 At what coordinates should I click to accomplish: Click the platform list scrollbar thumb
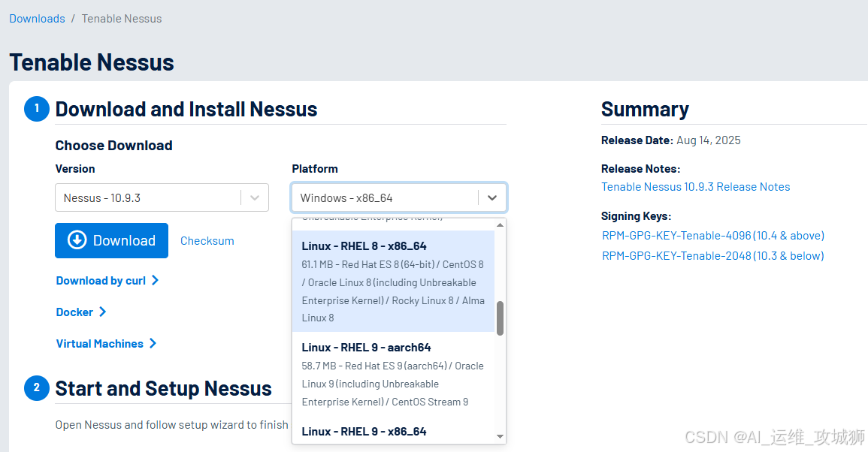pyautogui.click(x=500, y=318)
